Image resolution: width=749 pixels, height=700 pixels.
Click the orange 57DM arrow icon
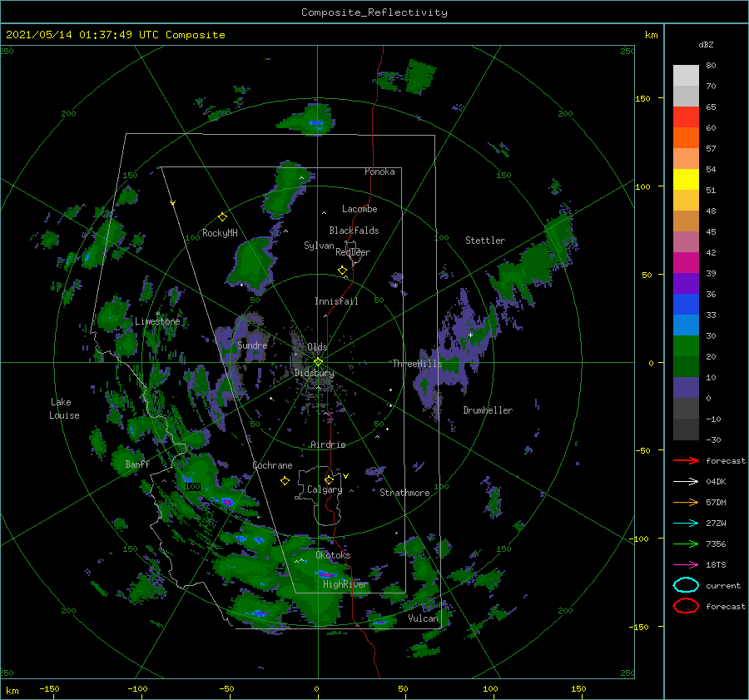[686, 502]
